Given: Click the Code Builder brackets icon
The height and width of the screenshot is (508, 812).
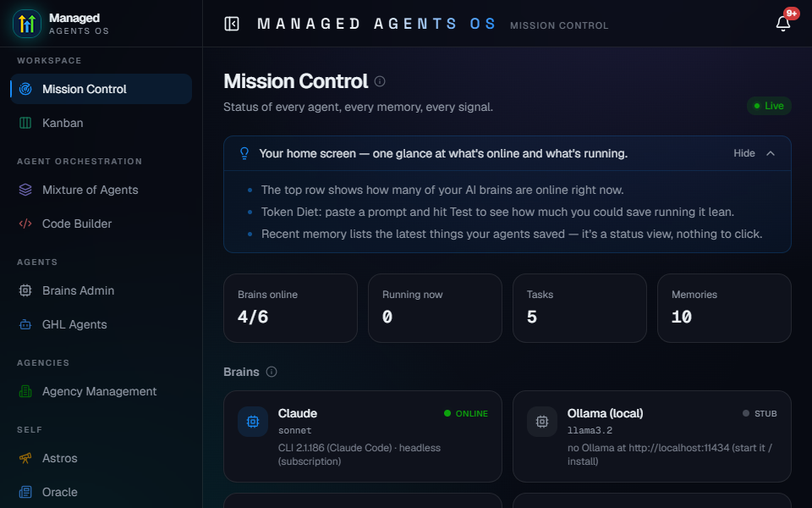Looking at the screenshot, I should click(x=25, y=224).
